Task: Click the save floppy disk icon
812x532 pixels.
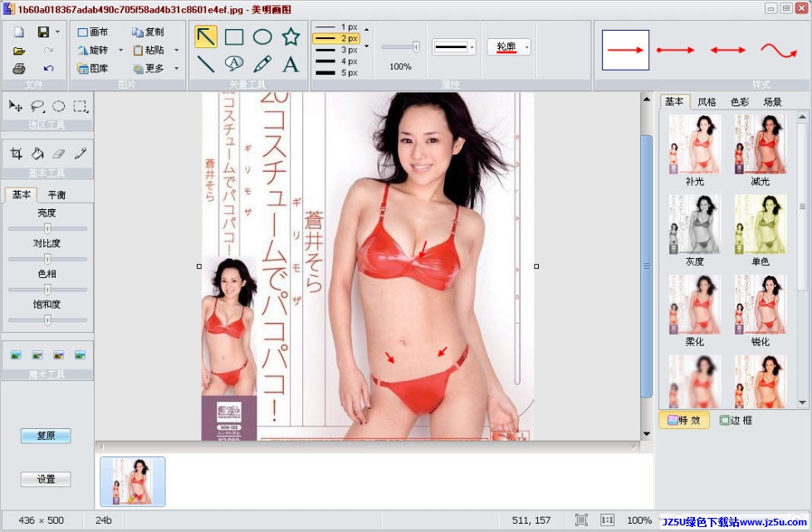Action: 43,32
